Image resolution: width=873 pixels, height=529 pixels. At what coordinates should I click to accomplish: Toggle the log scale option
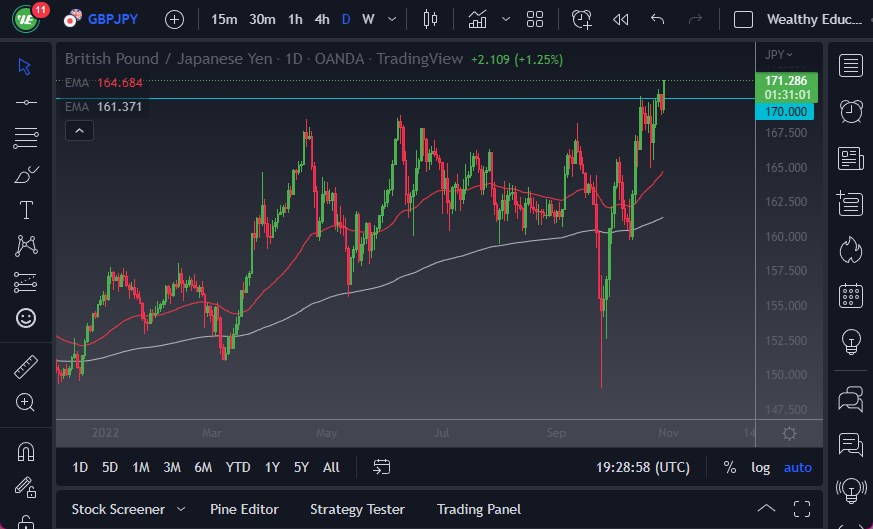(x=761, y=467)
